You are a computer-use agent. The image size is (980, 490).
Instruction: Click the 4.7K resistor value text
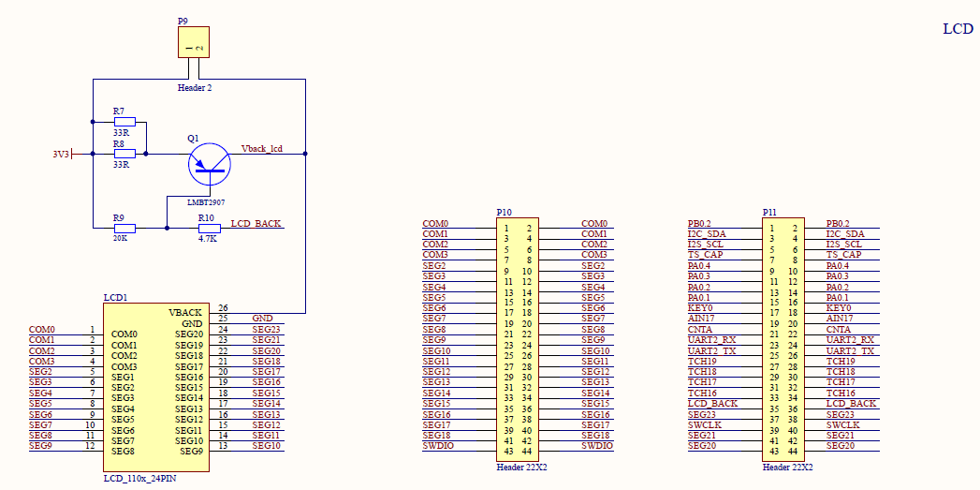pyautogui.click(x=208, y=239)
